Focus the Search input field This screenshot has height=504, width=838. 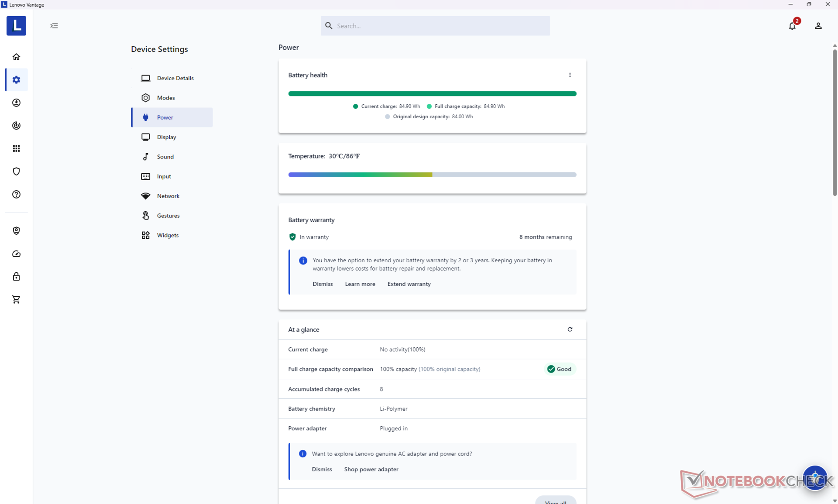coord(441,26)
